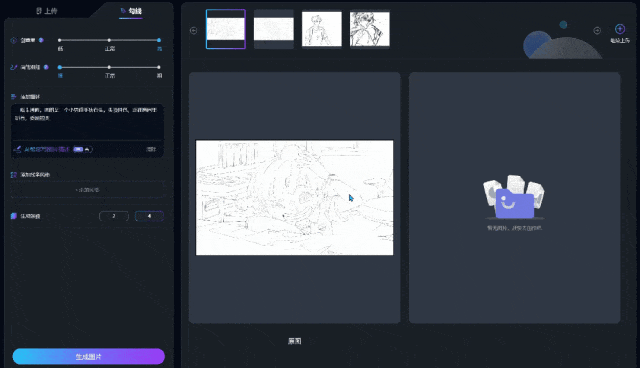Click the plus upload icon at top right
The image size is (640, 368).
click(x=620, y=29)
